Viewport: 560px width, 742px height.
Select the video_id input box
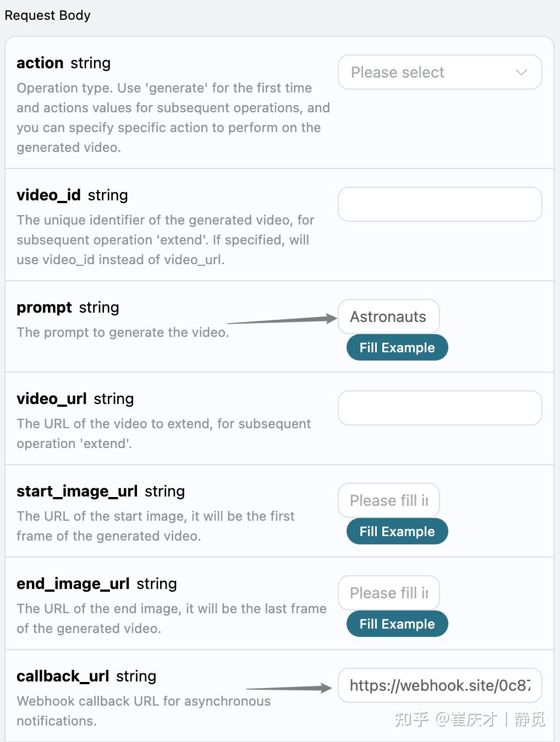coord(439,204)
